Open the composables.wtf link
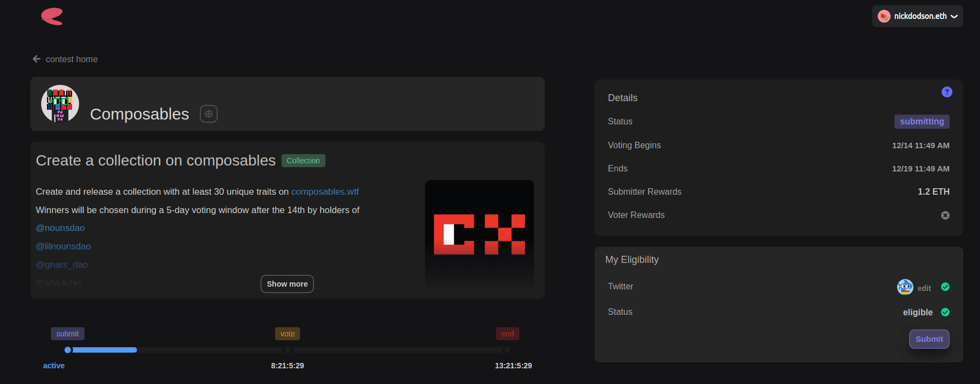The width and height of the screenshot is (980, 384). pyautogui.click(x=325, y=191)
